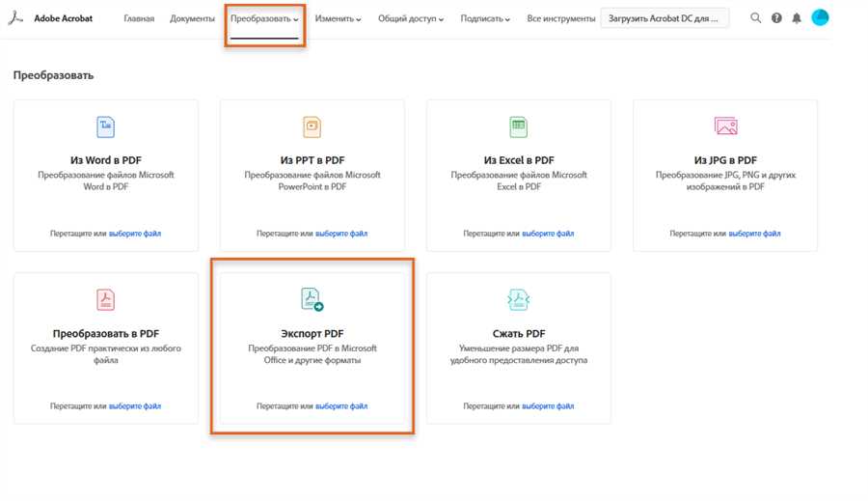Image resolution: width=868 pixels, height=501 pixels.
Task: Click the Word document icon
Action: click(105, 126)
